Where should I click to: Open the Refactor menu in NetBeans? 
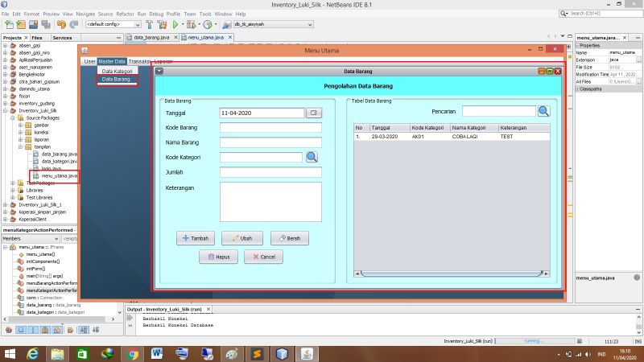[x=125, y=14]
